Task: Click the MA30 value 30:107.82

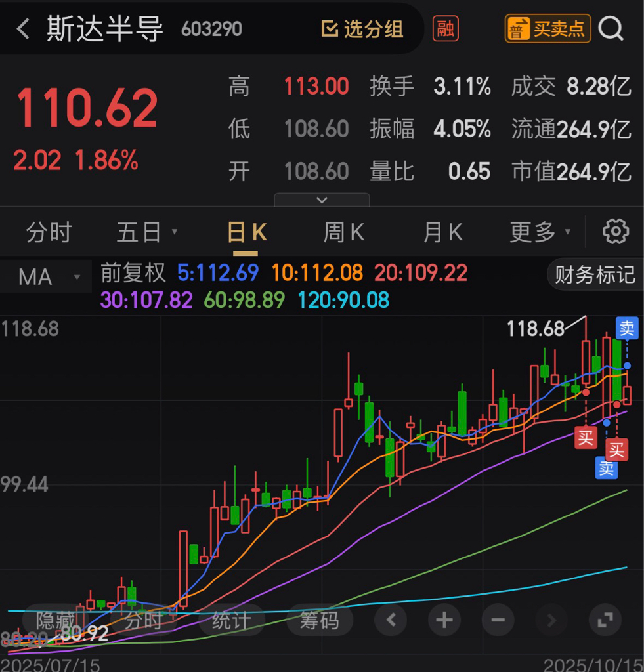Action: point(146,299)
